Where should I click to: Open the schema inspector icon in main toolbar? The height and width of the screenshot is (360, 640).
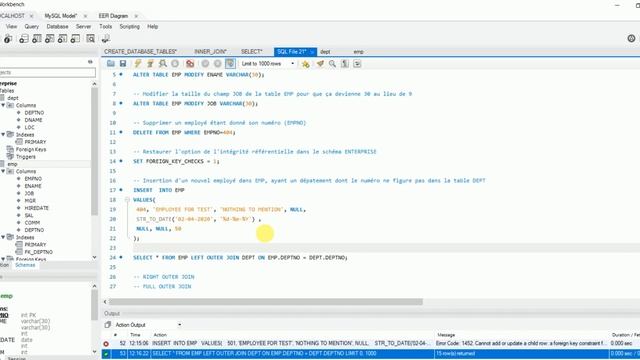pyautogui.click(x=8, y=39)
